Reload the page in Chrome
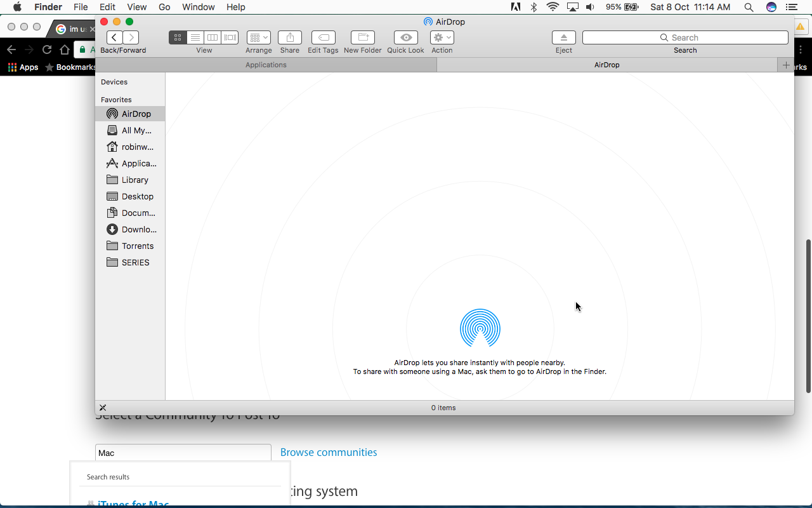The image size is (812, 508). click(x=47, y=50)
